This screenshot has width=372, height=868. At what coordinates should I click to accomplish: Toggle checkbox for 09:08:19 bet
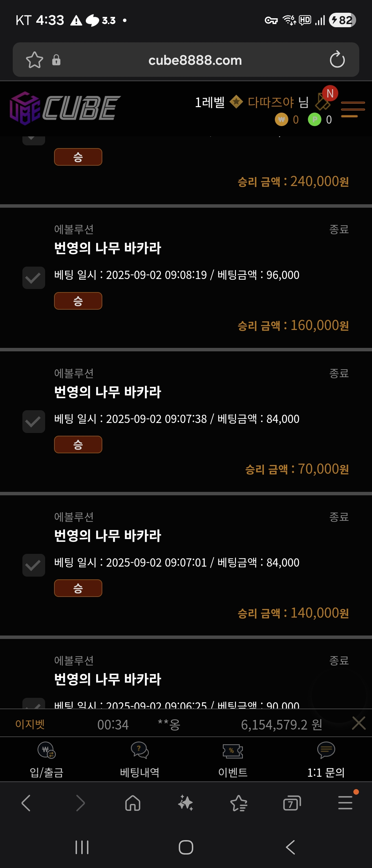[x=34, y=278]
